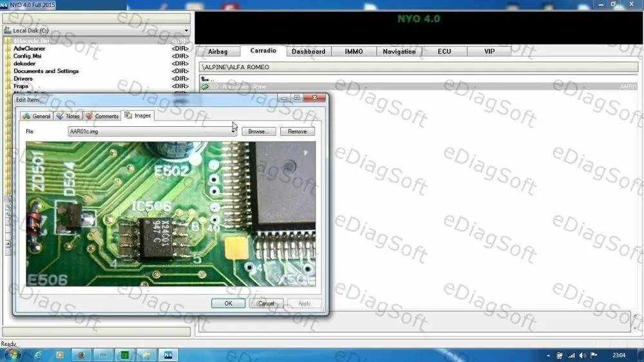Select the $Recycle.Bin folder row
Viewport: 644px width, 362px height.
(x=97, y=41)
